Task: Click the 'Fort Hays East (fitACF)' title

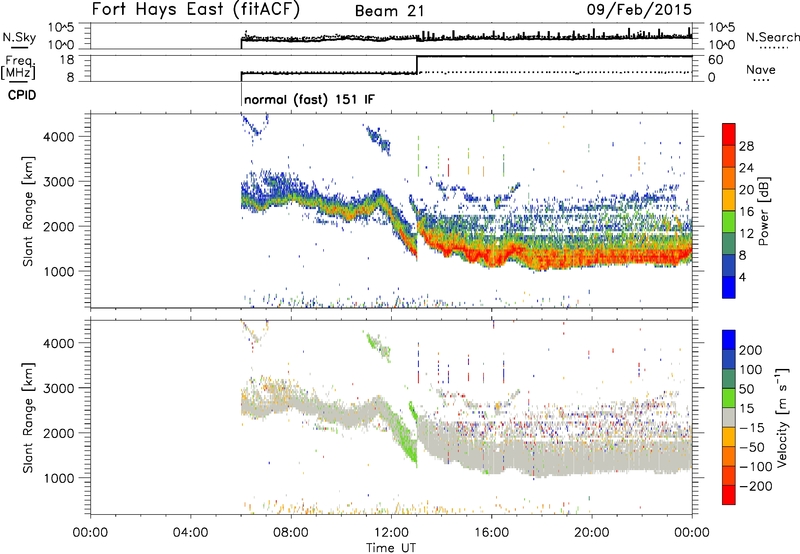Action: tap(196, 9)
